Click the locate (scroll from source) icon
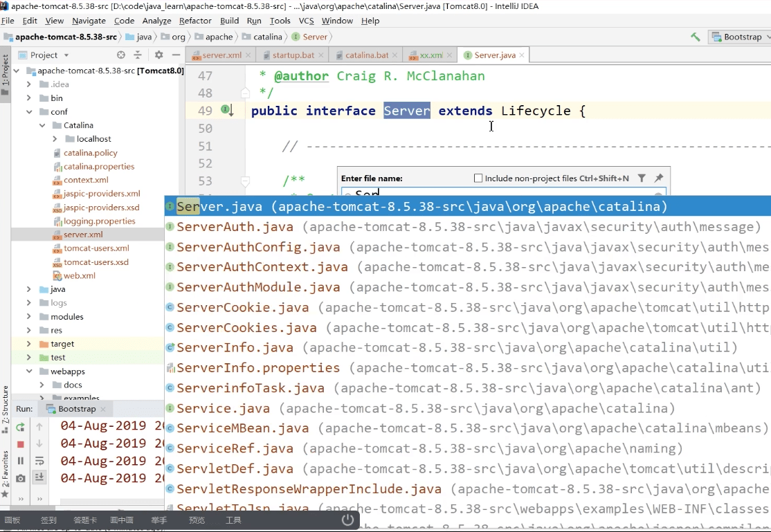Viewport: 771px width, 532px height. [121, 55]
